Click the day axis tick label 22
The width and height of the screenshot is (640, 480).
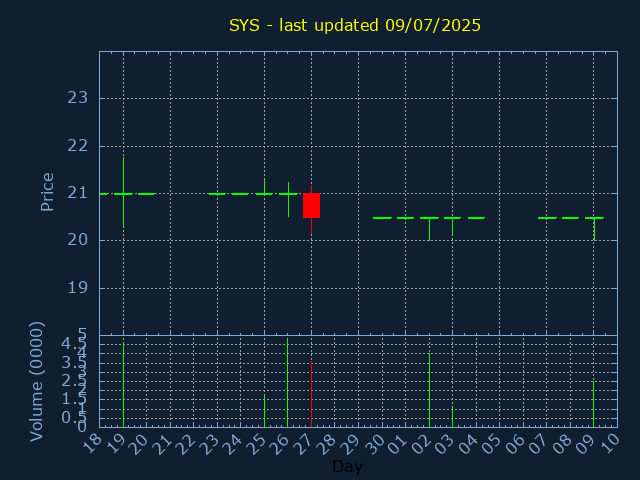(187, 443)
